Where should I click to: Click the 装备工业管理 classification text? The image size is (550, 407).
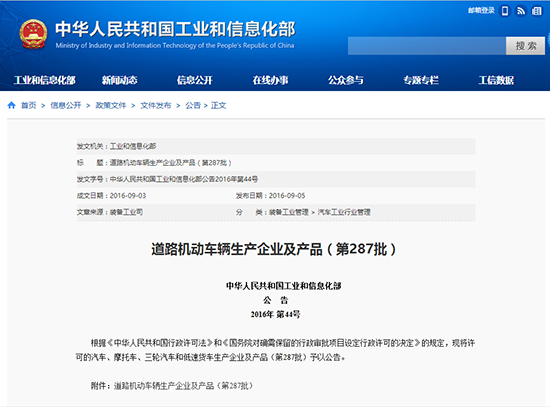[x=289, y=212]
